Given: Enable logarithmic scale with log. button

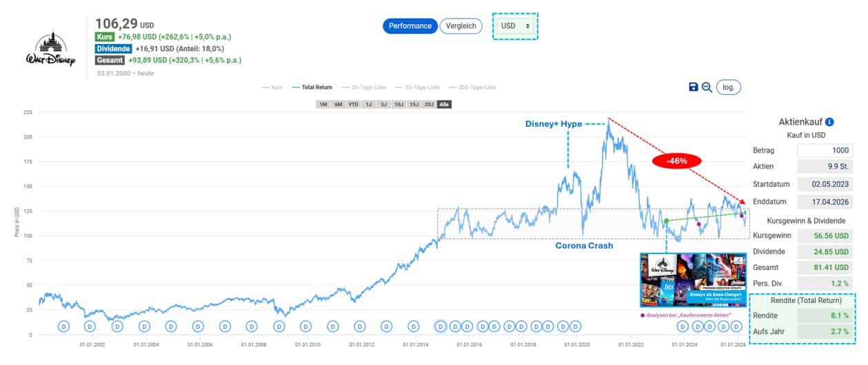Looking at the screenshot, I should coord(729,87).
